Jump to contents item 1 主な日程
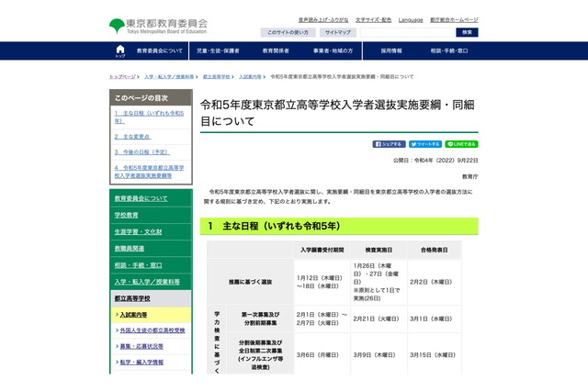Screen dimensions: 588x391 pyautogui.click(x=149, y=117)
